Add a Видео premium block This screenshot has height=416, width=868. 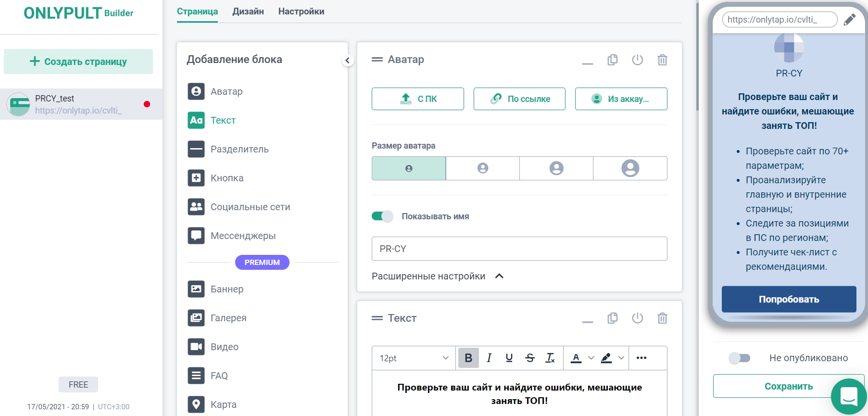[213, 347]
